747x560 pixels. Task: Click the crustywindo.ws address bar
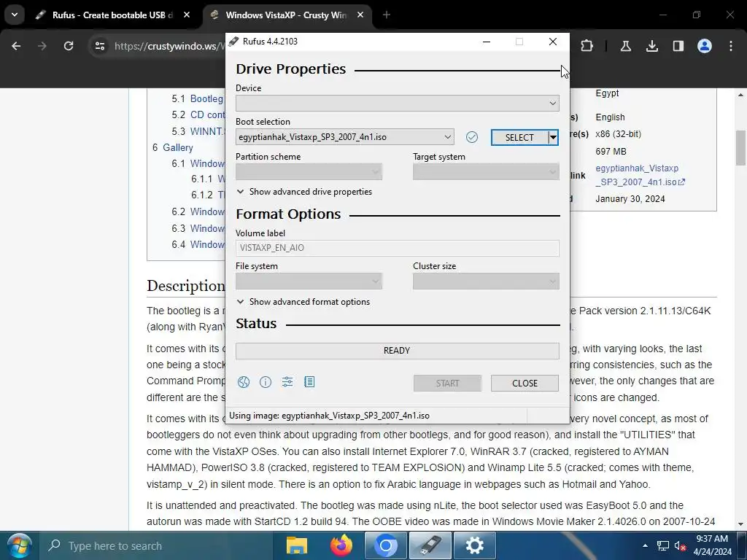(x=169, y=46)
